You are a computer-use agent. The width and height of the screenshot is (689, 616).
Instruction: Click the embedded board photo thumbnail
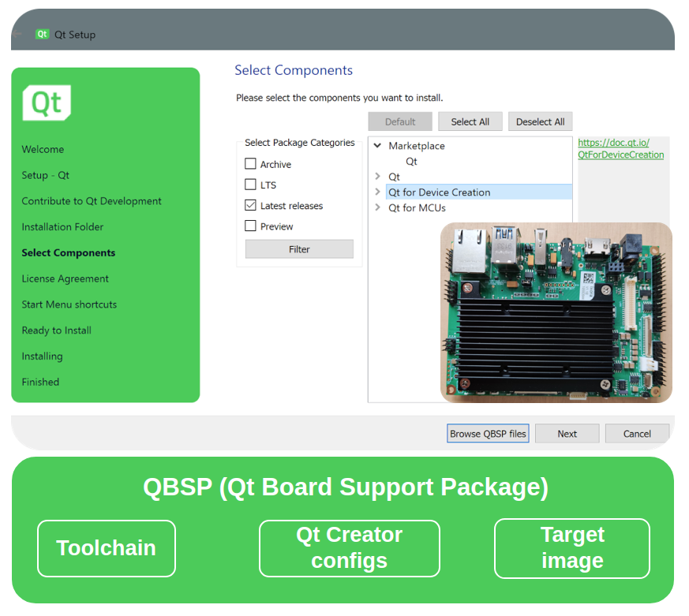[x=556, y=312]
